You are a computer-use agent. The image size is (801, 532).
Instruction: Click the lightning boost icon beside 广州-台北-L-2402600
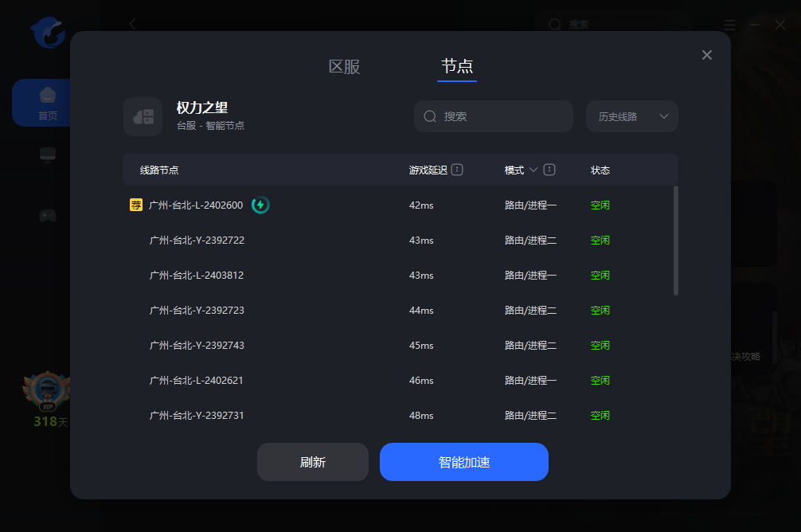pos(260,205)
